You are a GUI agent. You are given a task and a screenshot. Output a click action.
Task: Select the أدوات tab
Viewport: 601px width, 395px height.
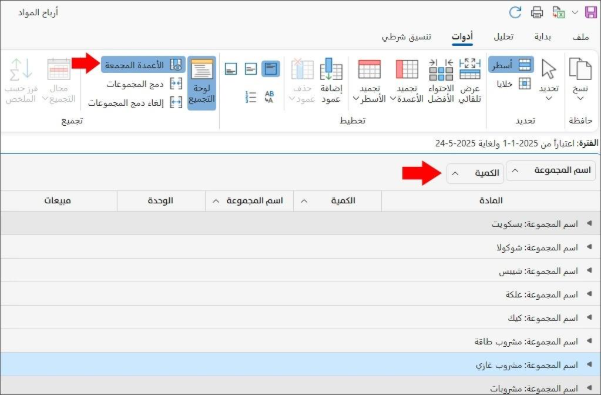tap(462, 37)
